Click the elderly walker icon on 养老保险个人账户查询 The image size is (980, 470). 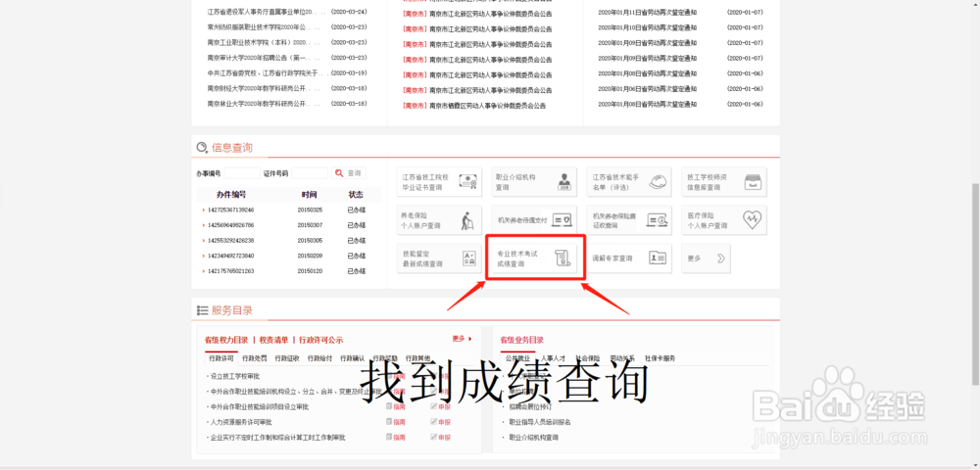[466, 220]
